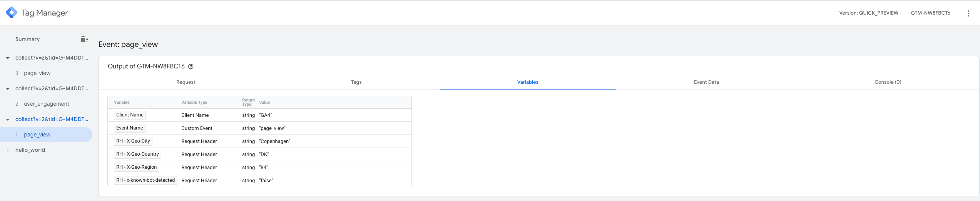Clear the event list with trash icon
Screen dimensions: 980x201
85,39
